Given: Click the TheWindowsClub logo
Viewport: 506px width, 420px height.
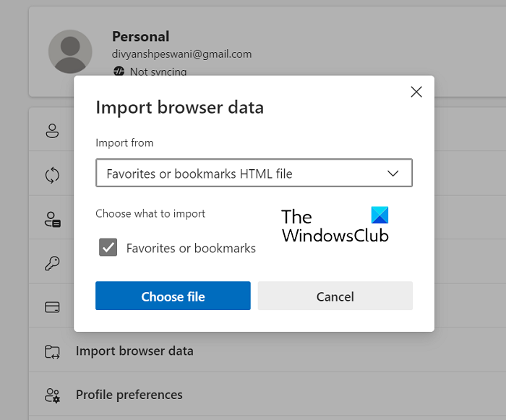Looking at the screenshot, I should (335, 225).
